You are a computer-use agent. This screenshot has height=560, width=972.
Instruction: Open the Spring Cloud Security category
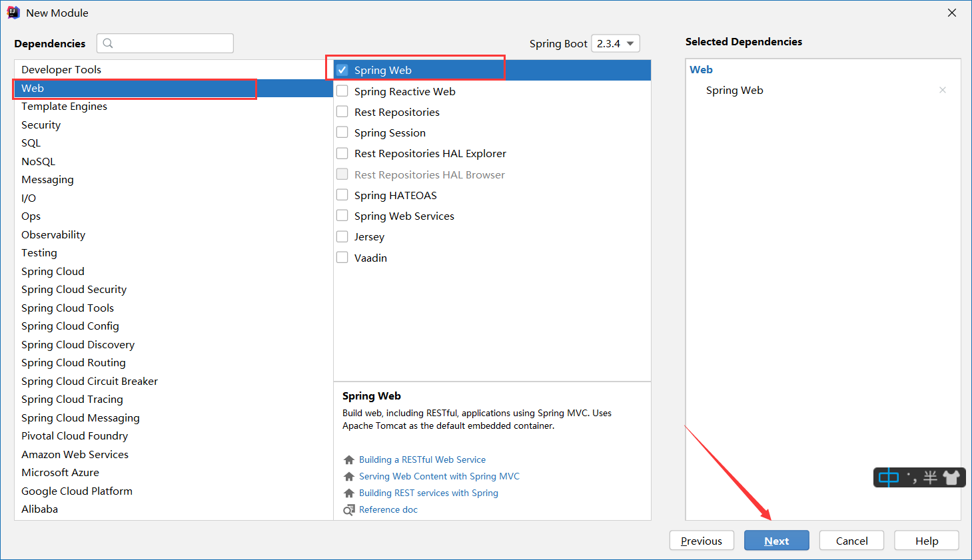(173, 290)
